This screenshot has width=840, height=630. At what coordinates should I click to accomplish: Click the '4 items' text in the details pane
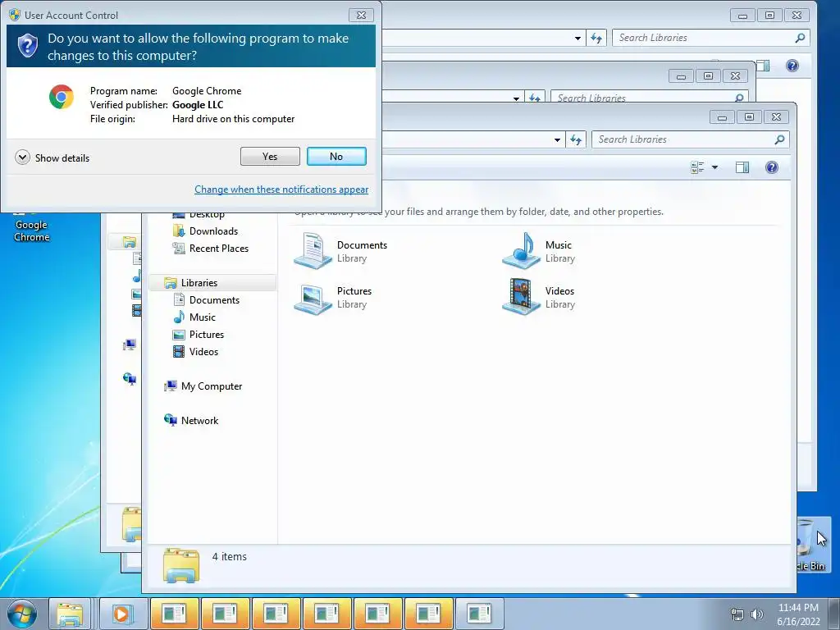click(x=230, y=557)
